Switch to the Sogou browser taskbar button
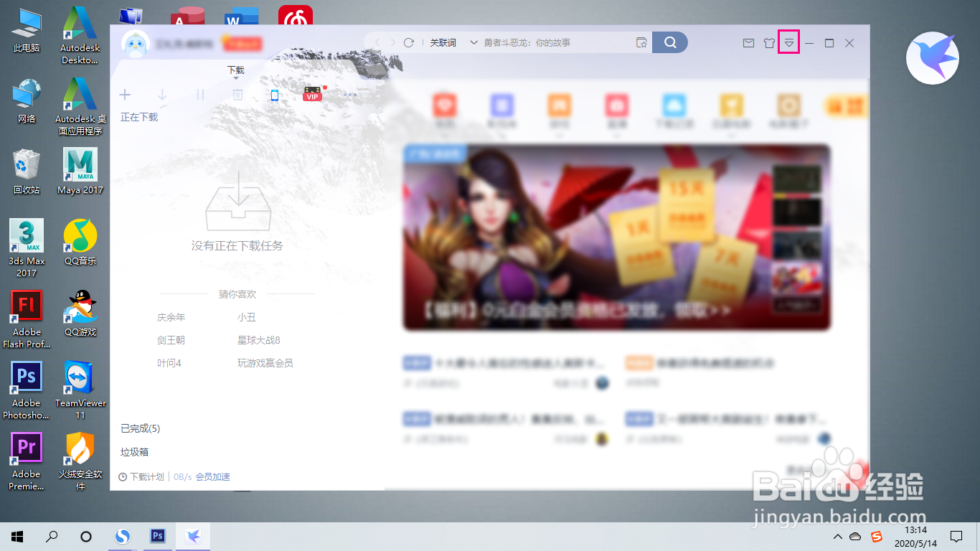The image size is (980, 551). coord(123,536)
